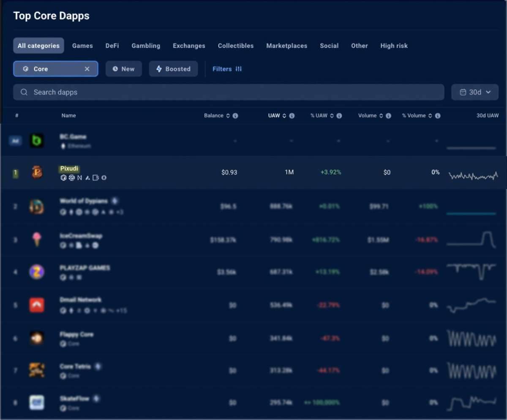The height and width of the screenshot is (420, 507).
Task: Open the Pixudi dapp link
Action: coord(69,169)
